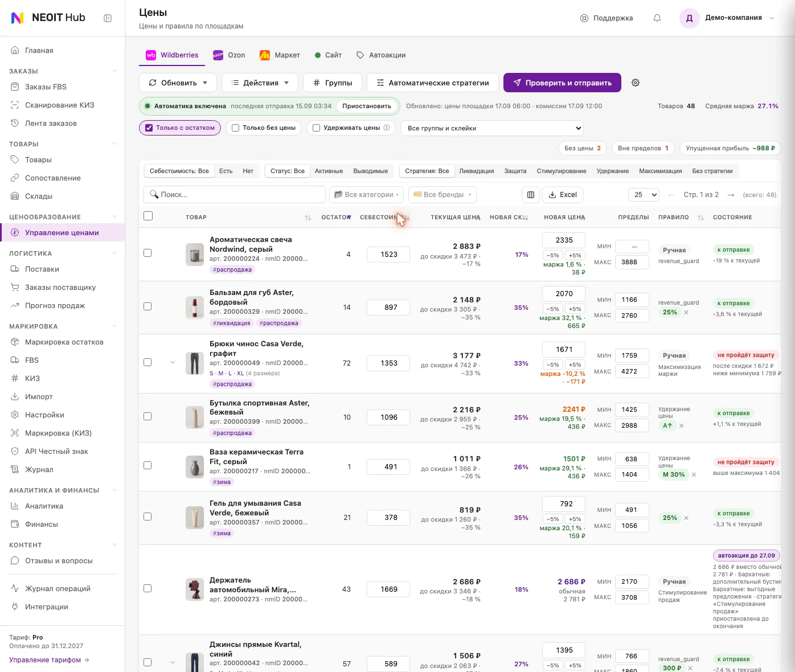Switch to the Сайт tab
795x672 pixels.
click(x=328, y=55)
